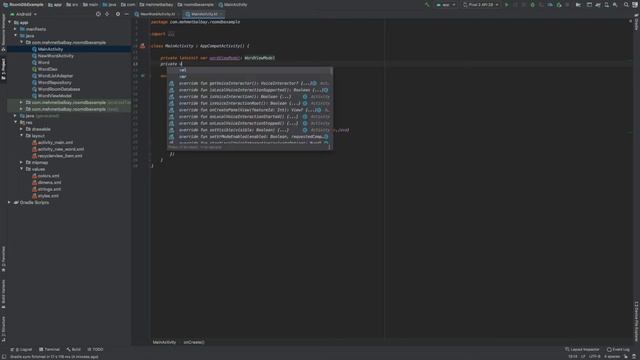Open Project panel settings gear
Image resolution: width=640 pixels, height=360 pixels.
point(118,14)
